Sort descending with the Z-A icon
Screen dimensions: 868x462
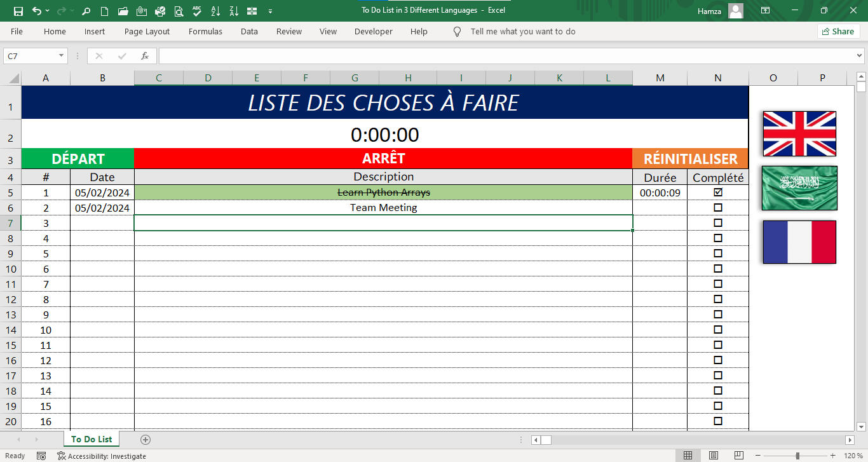click(234, 11)
